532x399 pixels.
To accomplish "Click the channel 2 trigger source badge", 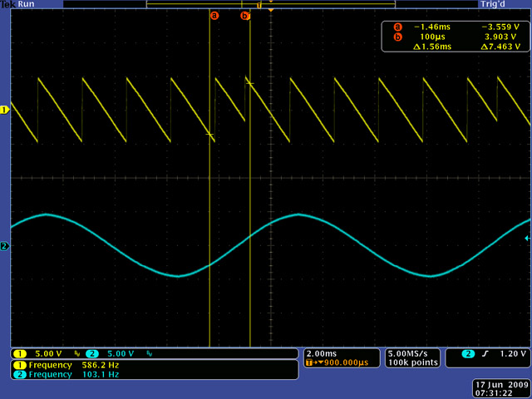I will [x=468, y=354].
